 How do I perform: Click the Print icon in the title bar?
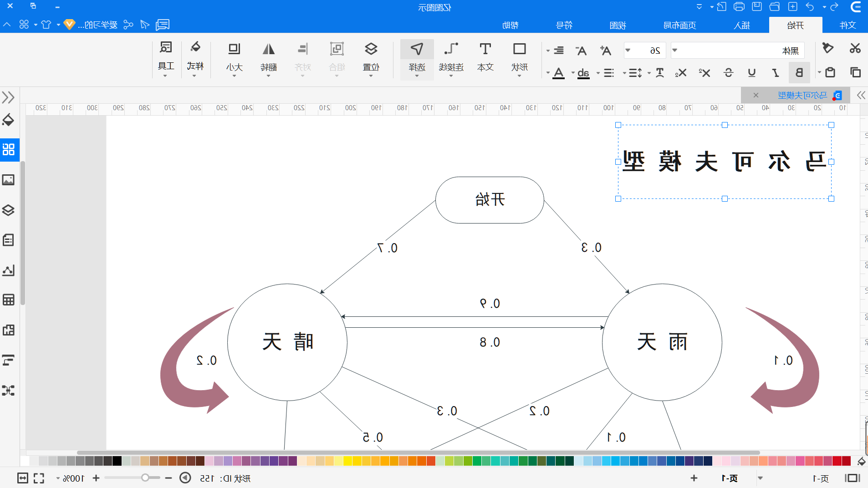[739, 7]
